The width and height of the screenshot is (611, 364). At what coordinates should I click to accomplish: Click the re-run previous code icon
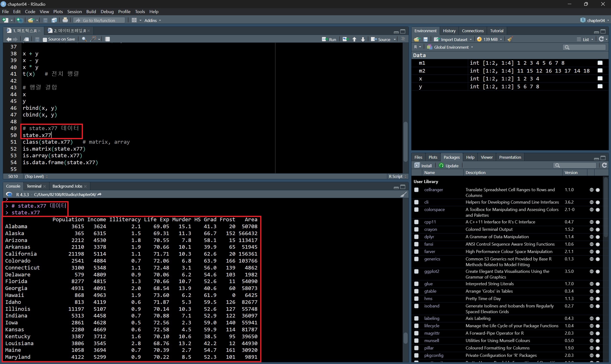point(345,39)
